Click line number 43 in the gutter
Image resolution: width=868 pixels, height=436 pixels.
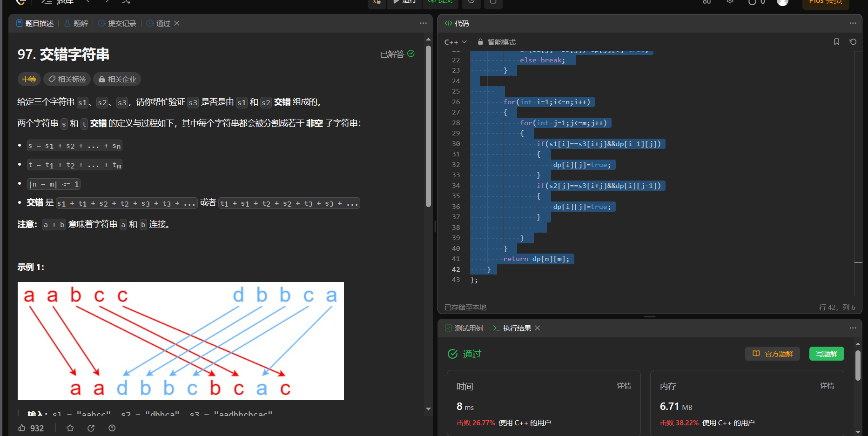pyautogui.click(x=456, y=280)
